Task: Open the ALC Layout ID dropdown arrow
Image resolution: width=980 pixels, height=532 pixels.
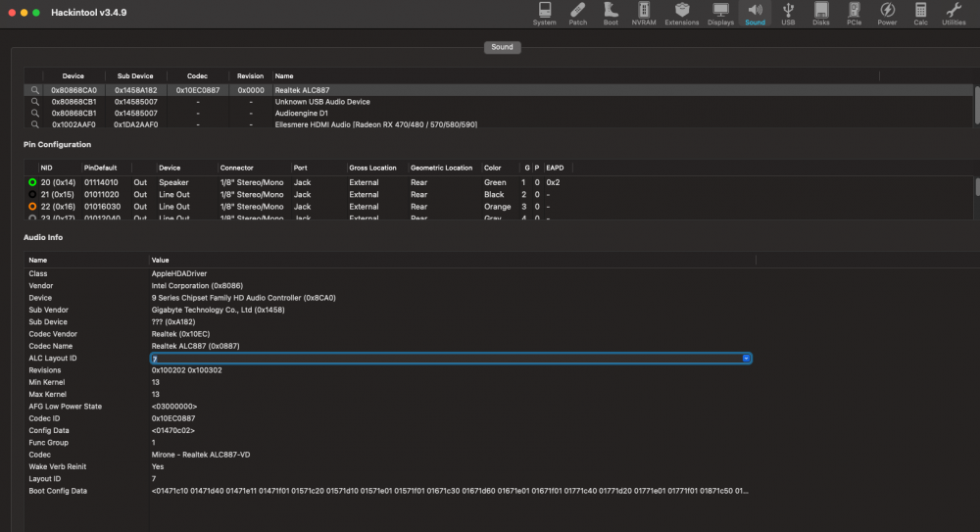Action: [746, 359]
